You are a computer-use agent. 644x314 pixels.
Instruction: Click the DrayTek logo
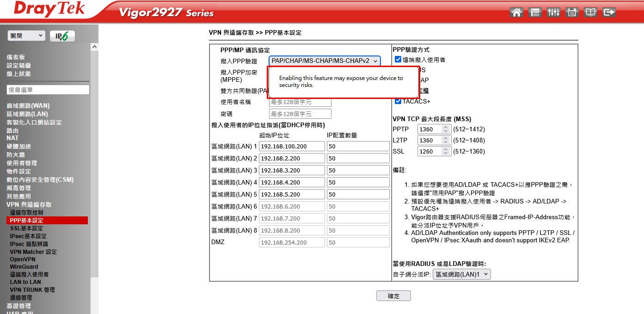[49, 9]
